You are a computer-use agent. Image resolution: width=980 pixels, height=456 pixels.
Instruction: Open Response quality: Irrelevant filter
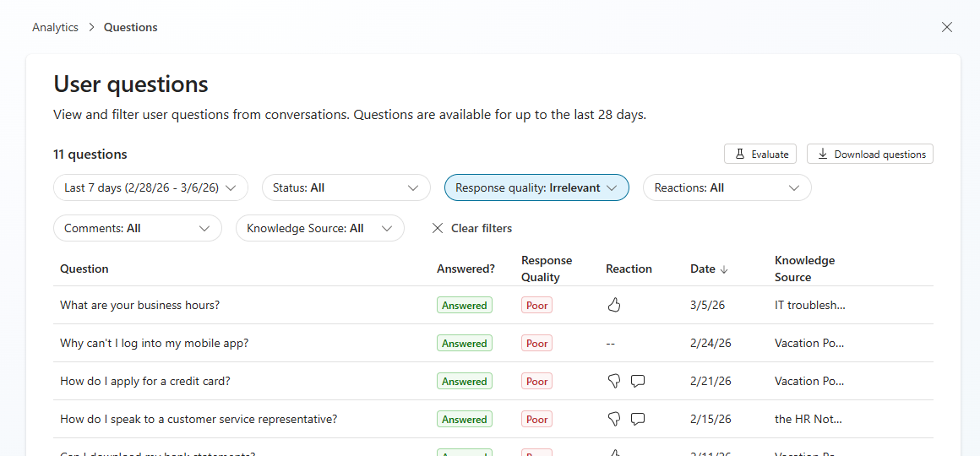(536, 187)
